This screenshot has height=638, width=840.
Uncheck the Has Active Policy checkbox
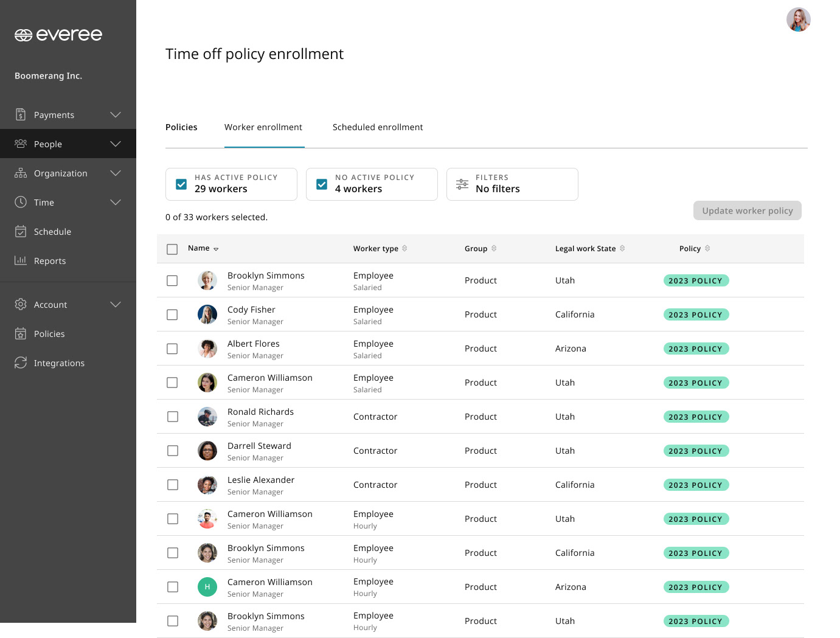click(x=181, y=184)
